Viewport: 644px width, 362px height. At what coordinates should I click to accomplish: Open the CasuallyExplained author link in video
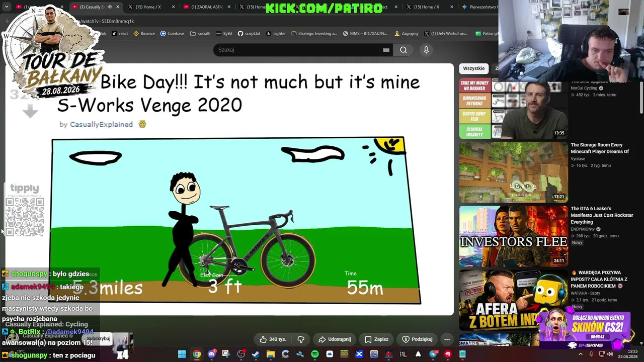coord(101,124)
